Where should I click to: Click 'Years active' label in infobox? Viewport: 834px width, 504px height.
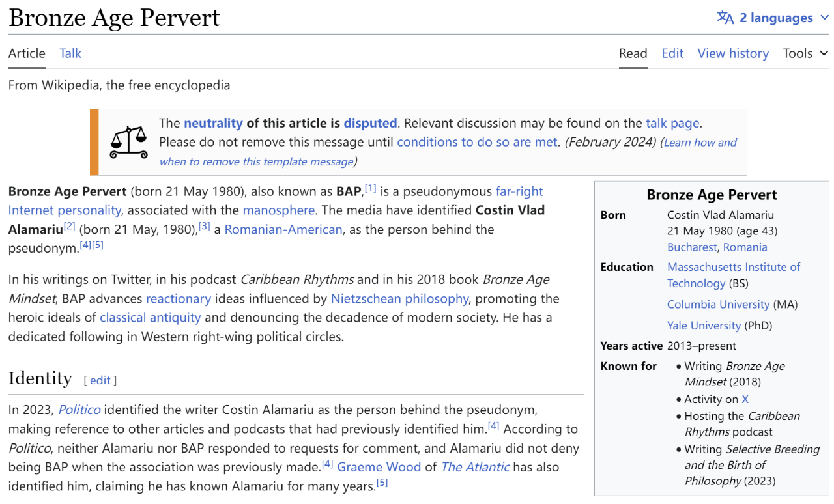[x=631, y=346]
